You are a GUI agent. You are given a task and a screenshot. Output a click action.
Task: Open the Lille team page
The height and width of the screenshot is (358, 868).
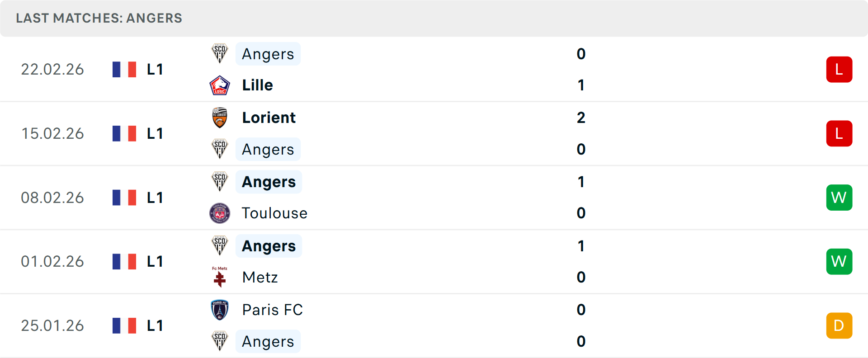tap(257, 85)
